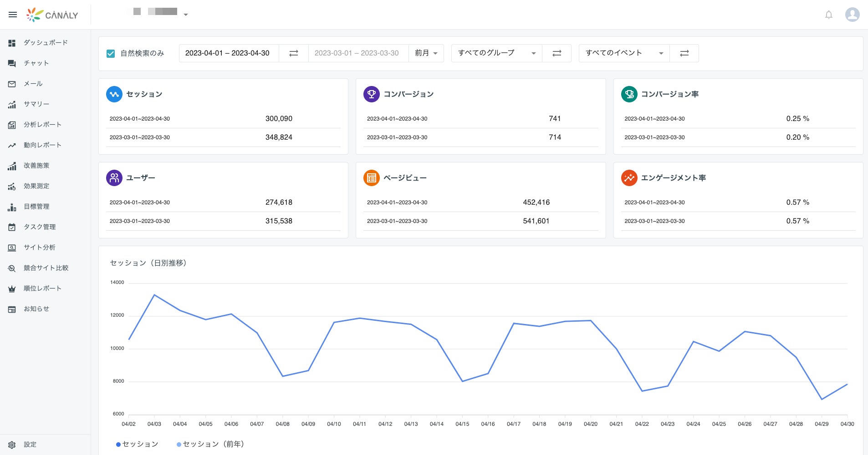Toggle the セッション legend series
The width and height of the screenshot is (868, 455).
tap(137, 444)
